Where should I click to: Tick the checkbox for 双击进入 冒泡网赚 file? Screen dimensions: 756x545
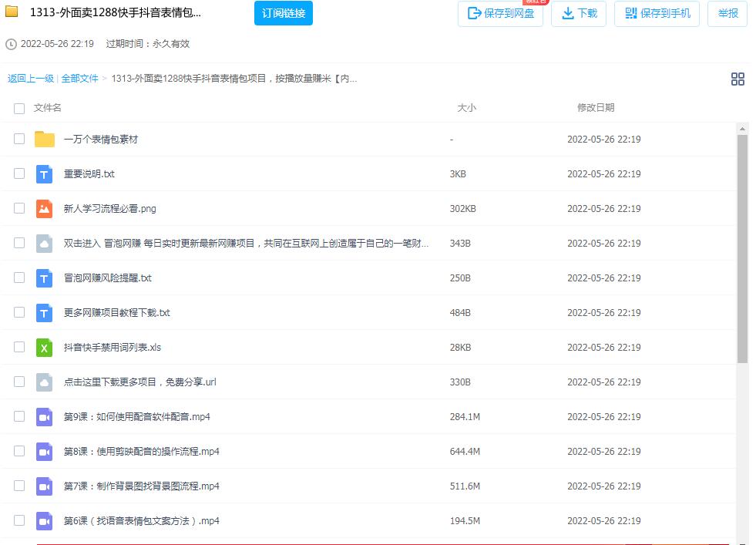pyautogui.click(x=19, y=243)
